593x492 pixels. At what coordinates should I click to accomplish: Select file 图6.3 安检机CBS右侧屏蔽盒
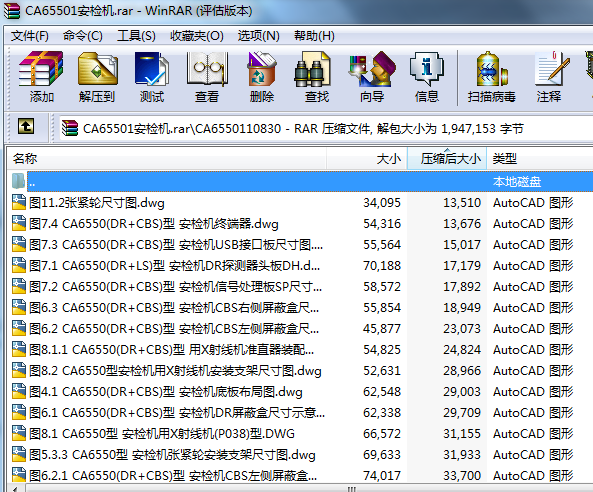pyautogui.click(x=174, y=308)
